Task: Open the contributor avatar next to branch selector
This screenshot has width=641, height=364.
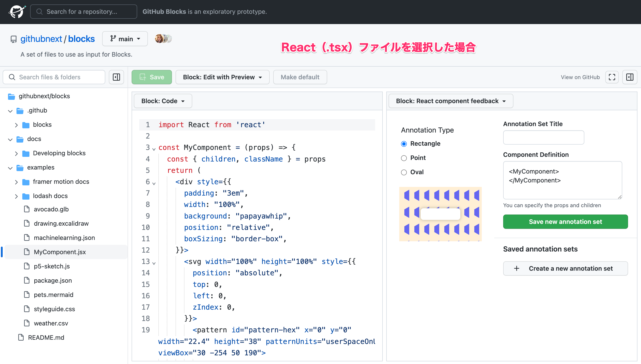Action: pos(159,39)
